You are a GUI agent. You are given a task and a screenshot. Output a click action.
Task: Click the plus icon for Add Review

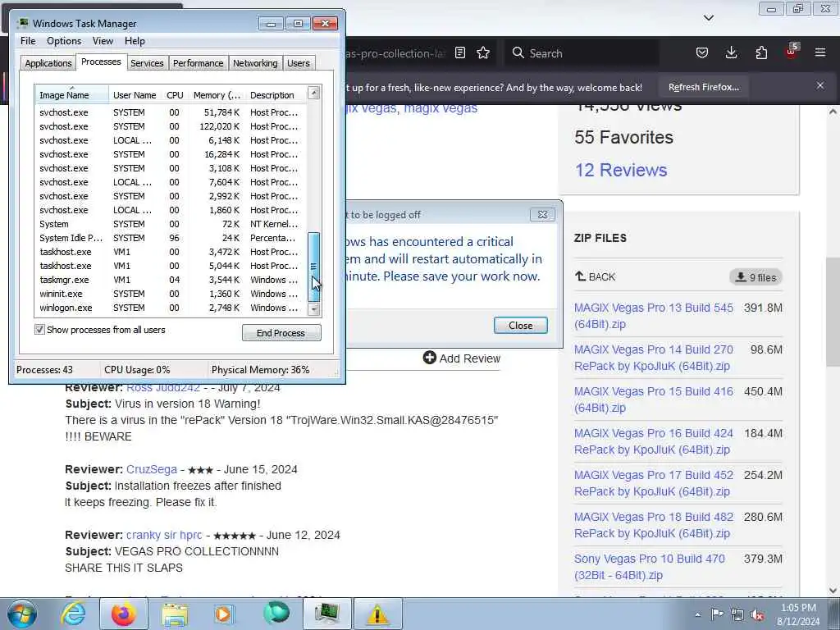click(x=429, y=358)
